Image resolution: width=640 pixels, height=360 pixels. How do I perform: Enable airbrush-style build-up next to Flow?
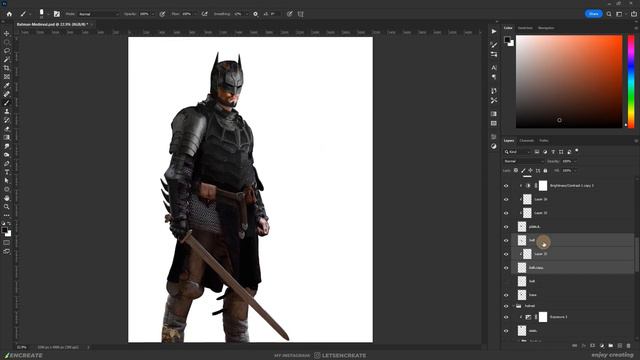click(205, 14)
